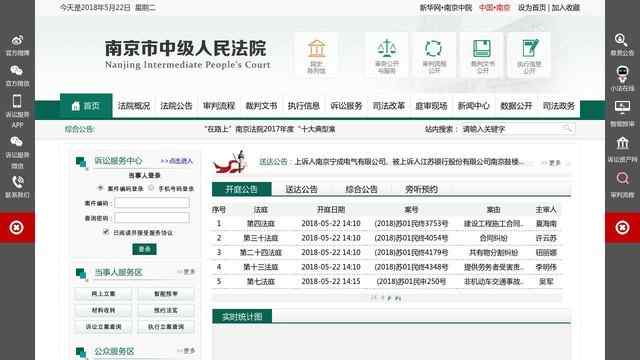Click the 诉讼立案查询 button
640x360 pixels.
pyautogui.click(x=103, y=327)
